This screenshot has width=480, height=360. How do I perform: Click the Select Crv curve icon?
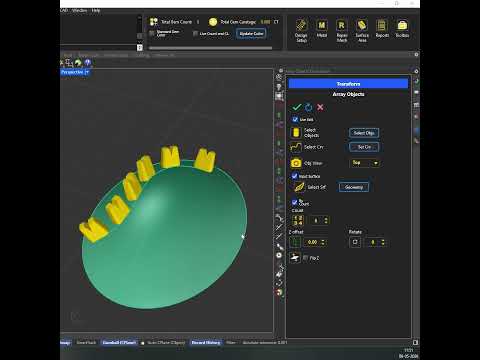tap(296, 147)
